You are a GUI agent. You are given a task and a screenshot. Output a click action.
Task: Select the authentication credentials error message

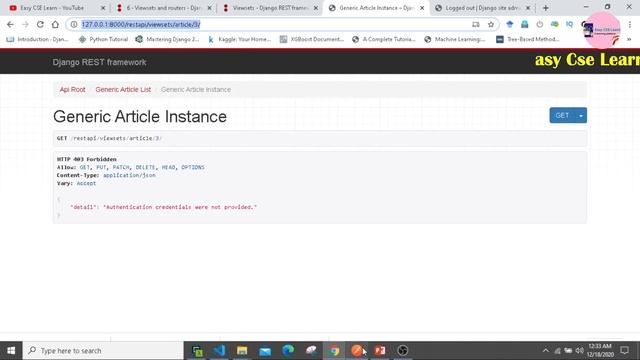pyautogui.click(x=180, y=207)
